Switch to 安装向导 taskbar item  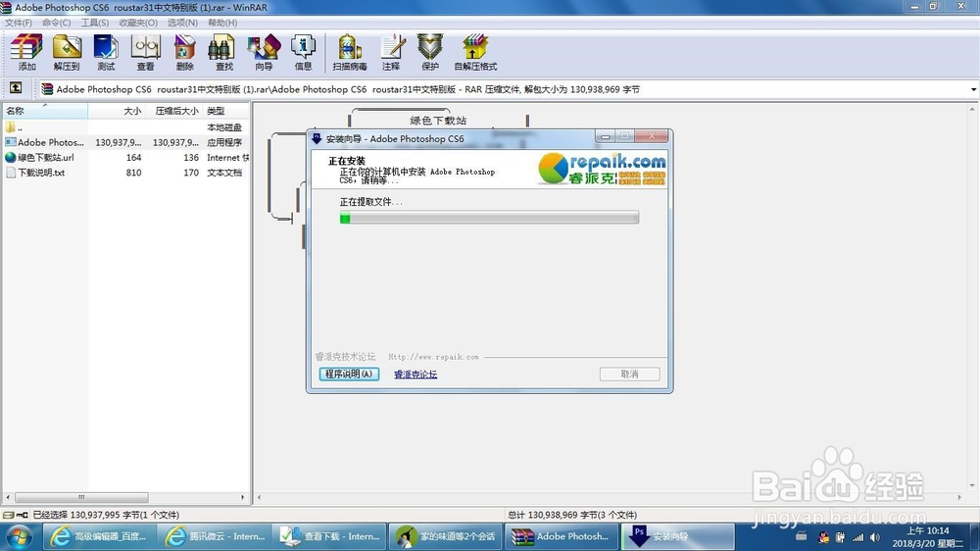tap(677, 536)
